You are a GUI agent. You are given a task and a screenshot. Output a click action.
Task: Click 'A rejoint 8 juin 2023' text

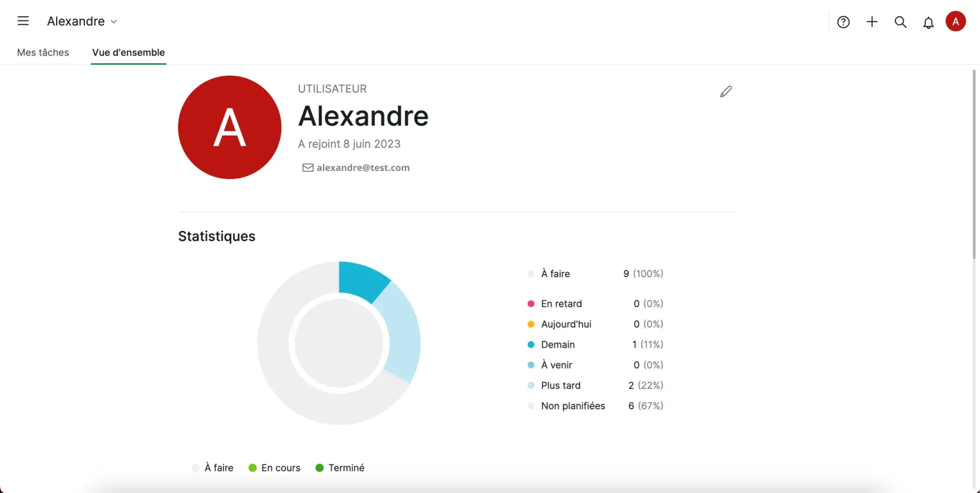tap(349, 144)
